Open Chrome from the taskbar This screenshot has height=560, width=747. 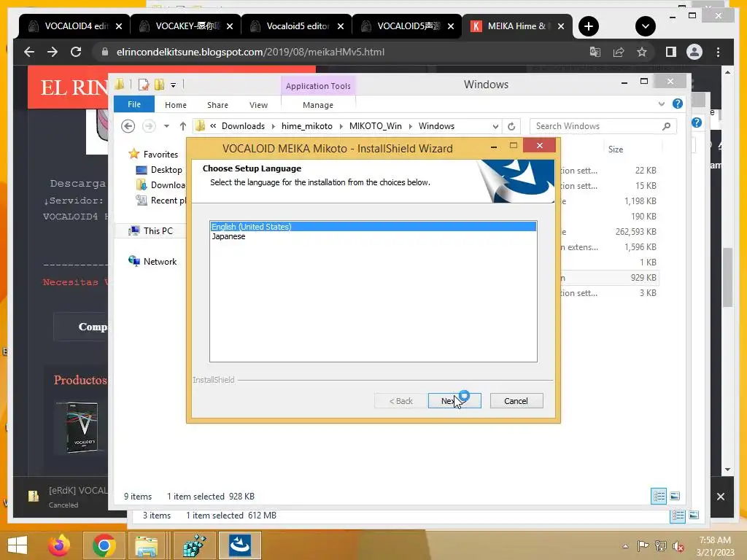pos(104,545)
